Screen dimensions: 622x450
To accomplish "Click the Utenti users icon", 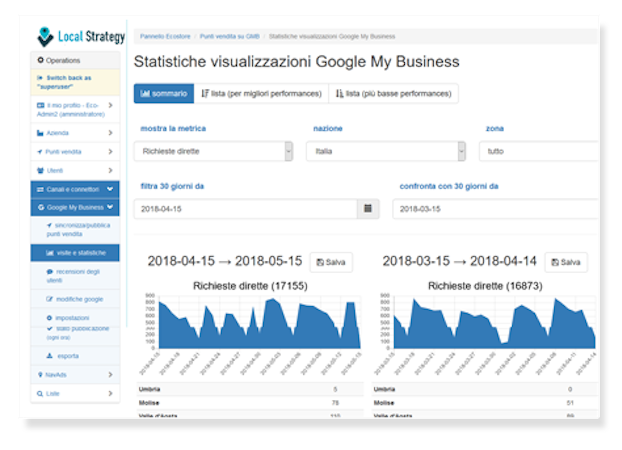I will [40, 171].
